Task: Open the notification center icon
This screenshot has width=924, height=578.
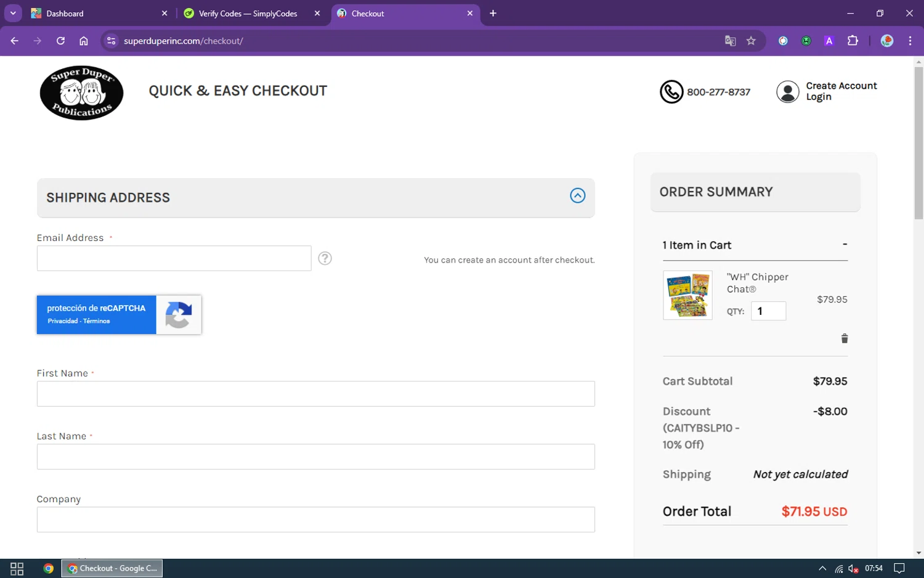Action: click(899, 568)
